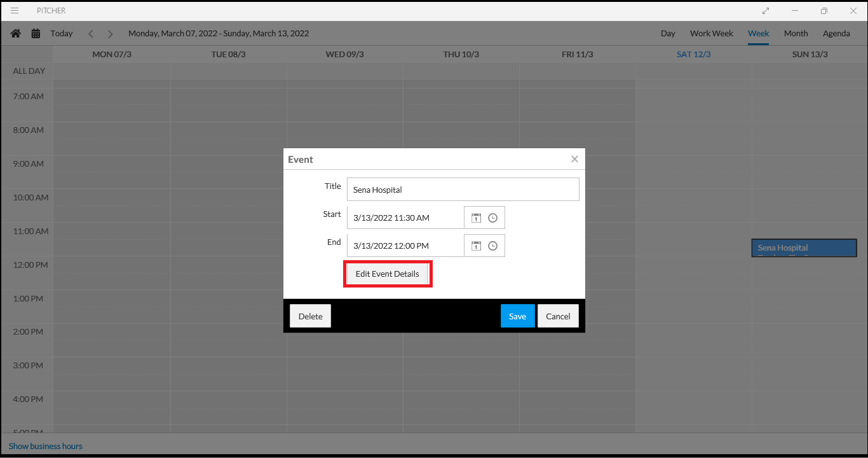
Task: Open End date calendar picker
Action: 476,246
